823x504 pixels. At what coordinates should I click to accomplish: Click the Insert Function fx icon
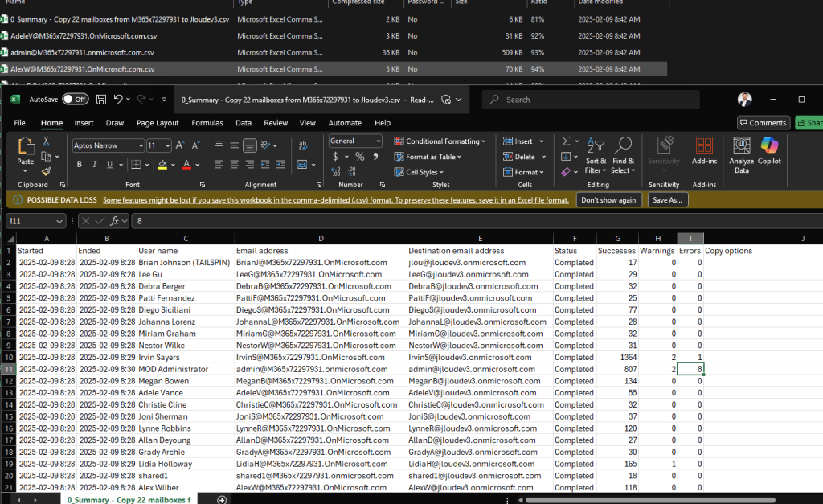tap(114, 221)
